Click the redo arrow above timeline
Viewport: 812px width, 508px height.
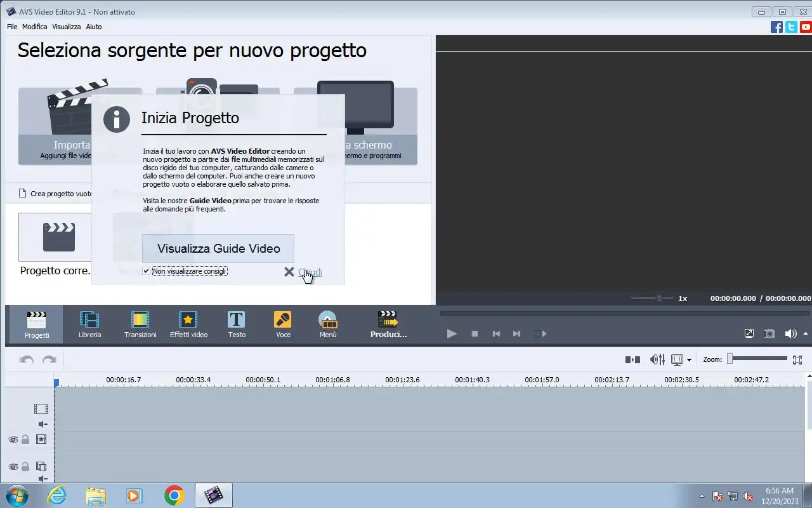pos(49,359)
